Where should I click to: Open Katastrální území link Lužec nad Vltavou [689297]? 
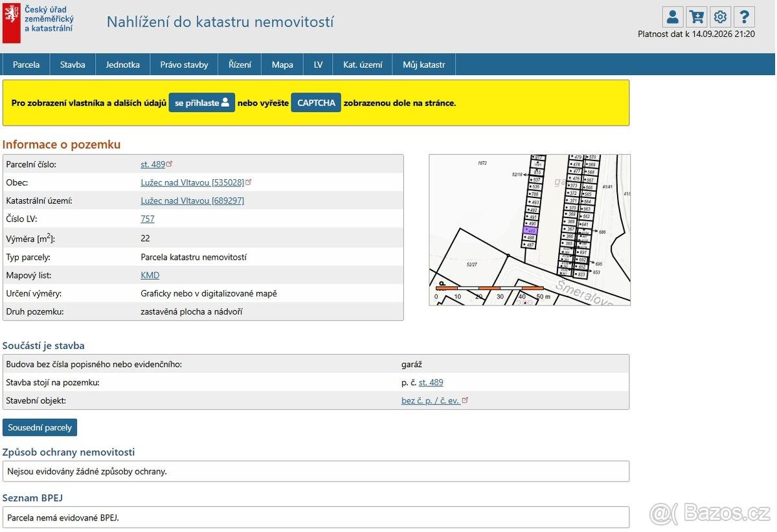(192, 201)
